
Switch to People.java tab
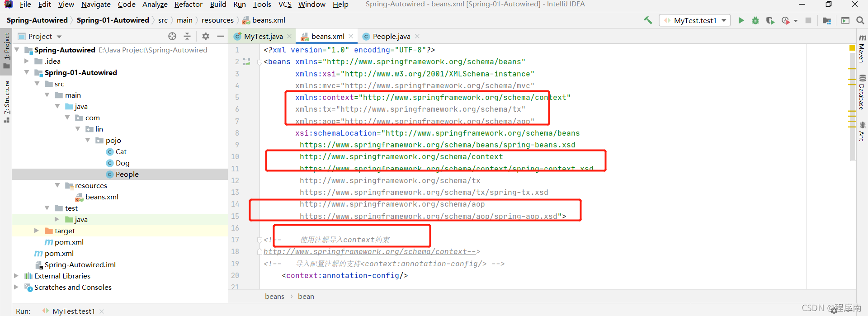coord(392,36)
